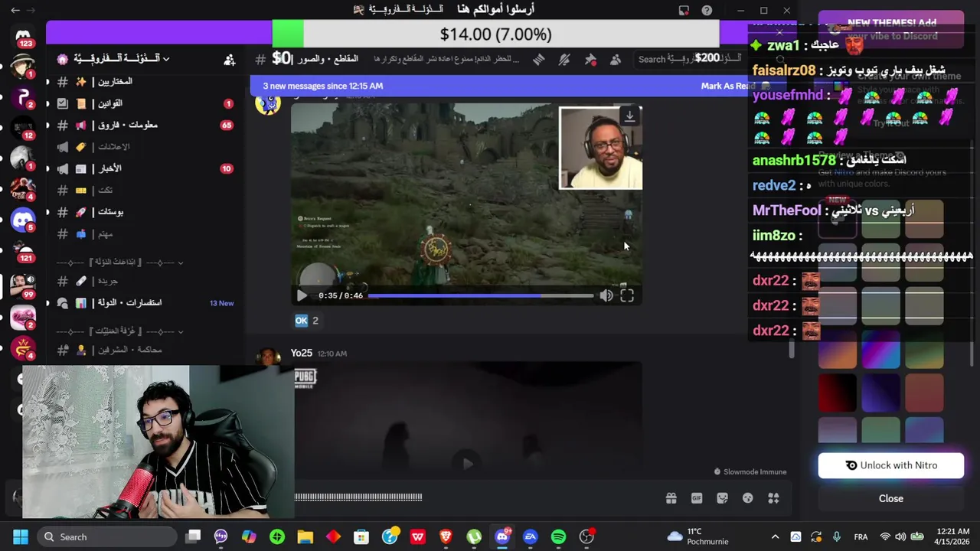The image size is (980, 551).
Task: Download the video via the download arrow
Action: point(629,116)
